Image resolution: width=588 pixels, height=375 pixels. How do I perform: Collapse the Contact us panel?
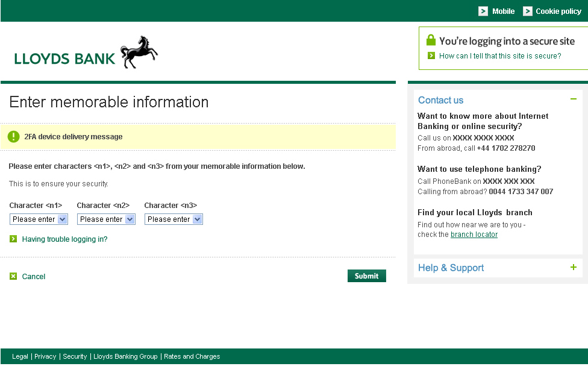574,99
